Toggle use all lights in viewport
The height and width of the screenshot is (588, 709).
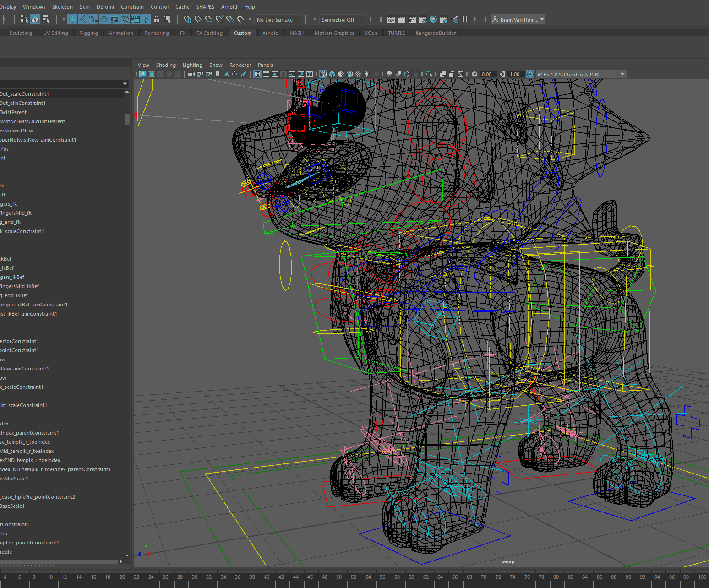[367, 74]
